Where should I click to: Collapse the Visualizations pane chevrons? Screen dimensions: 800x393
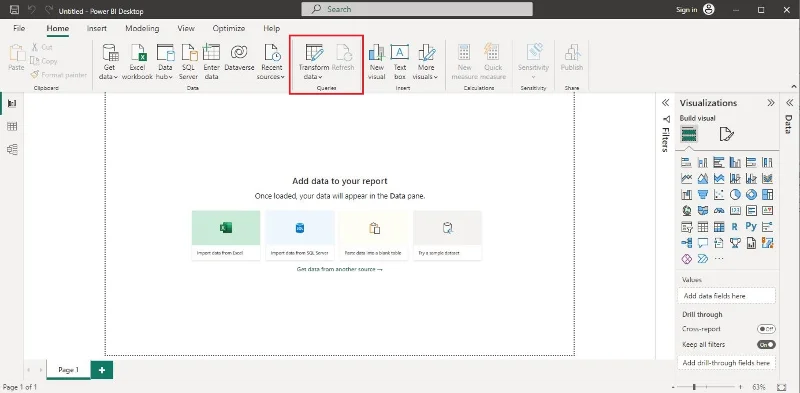tap(770, 103)
